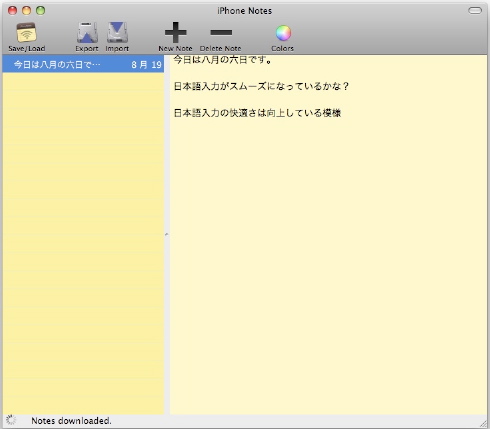
Task: Open the Save/Load notepad icon
Action: click(x=26, y=33)
